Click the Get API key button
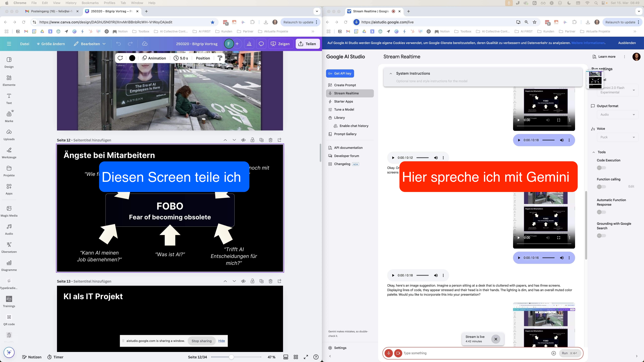644x362 pixels. pyautogui.click(x=340, y=73)
